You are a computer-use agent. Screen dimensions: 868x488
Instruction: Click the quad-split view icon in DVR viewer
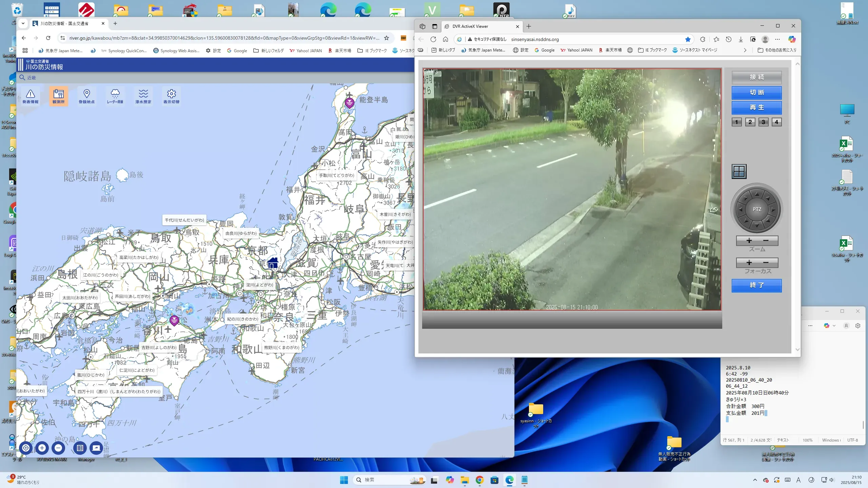(x=739, y=171)
